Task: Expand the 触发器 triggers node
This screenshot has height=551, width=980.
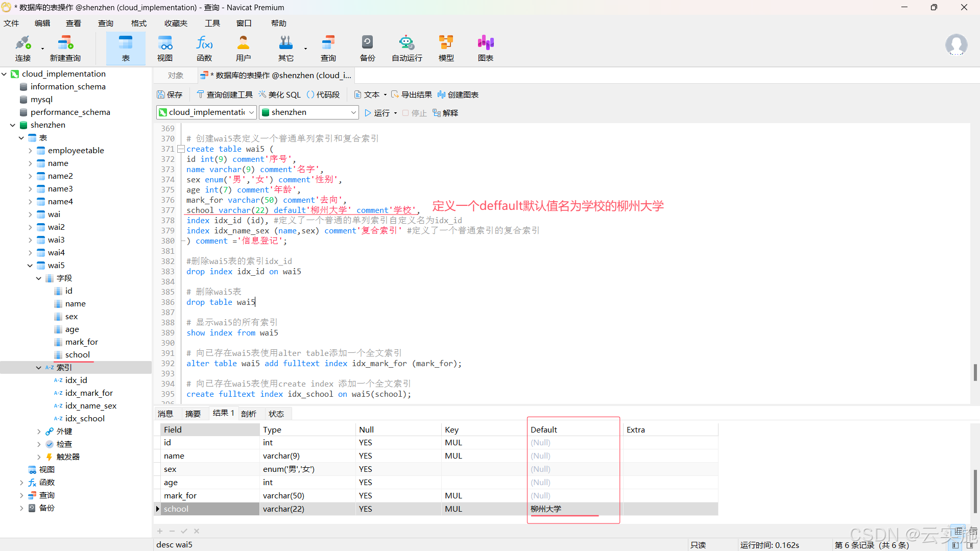Action: (39, 457)
